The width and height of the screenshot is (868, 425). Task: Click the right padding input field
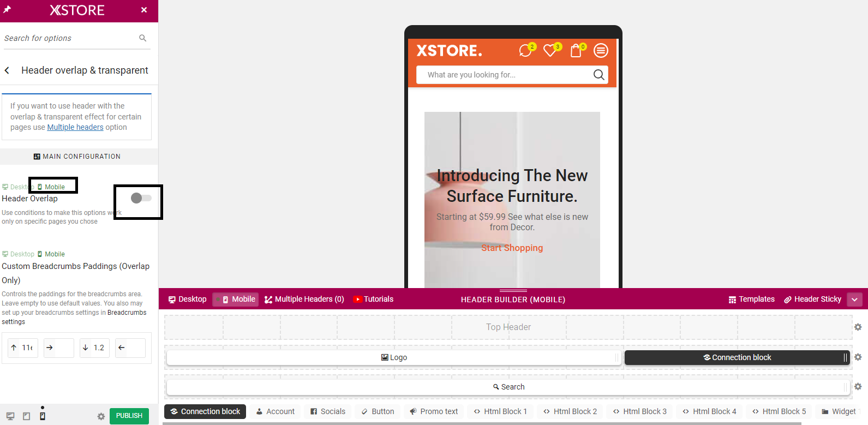(59, 348)
